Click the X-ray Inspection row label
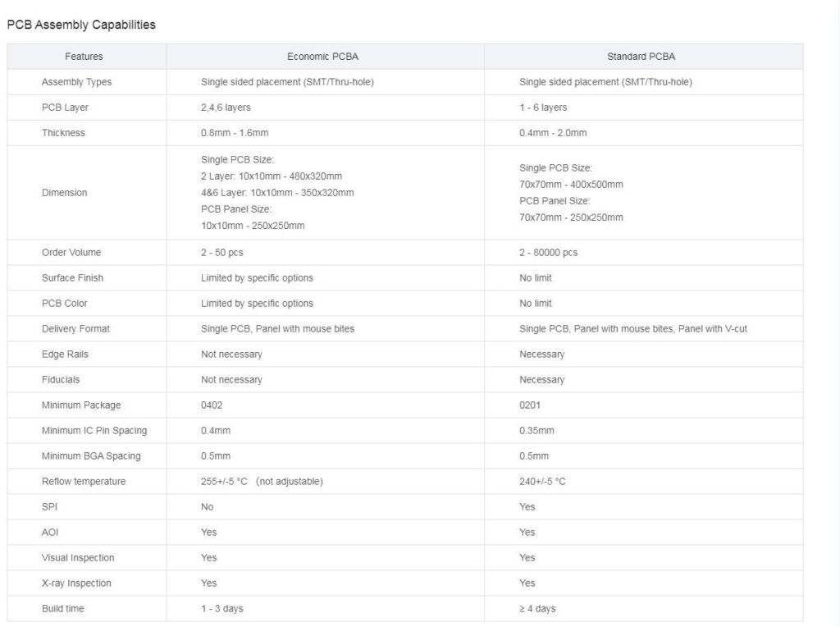840x627 pixels. (76, 583)
